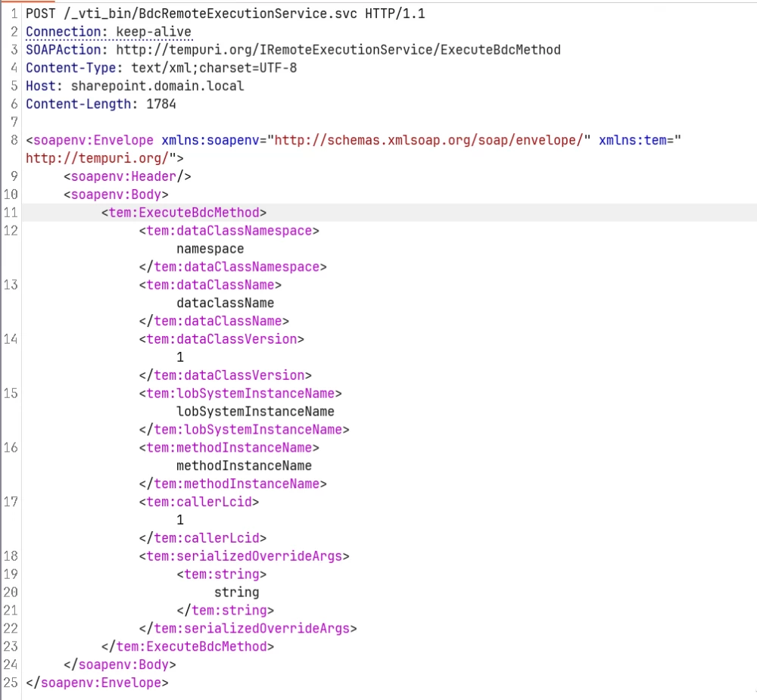
Task: Click the opening tem:callerLcid tag
Action: coord(199,502)
